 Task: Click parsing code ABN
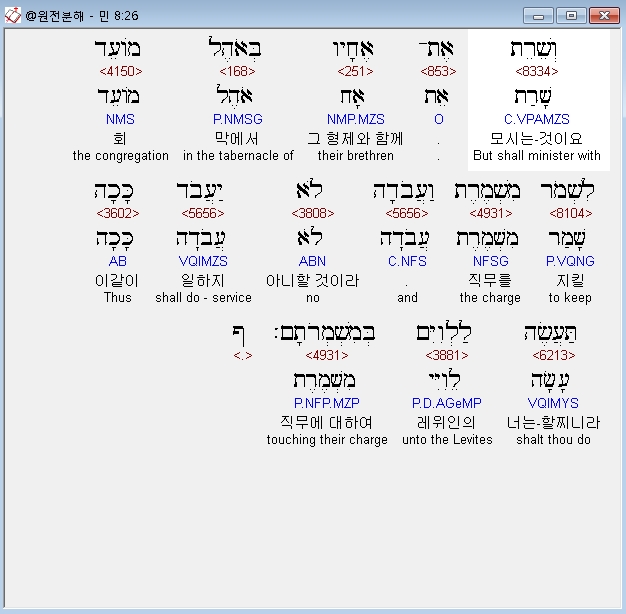tap(312, 261)
